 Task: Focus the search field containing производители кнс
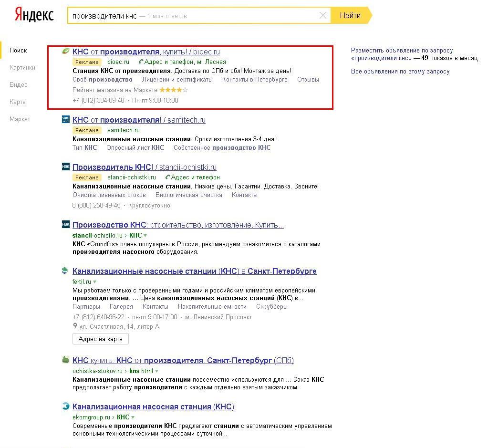click(x=199, y=15)
